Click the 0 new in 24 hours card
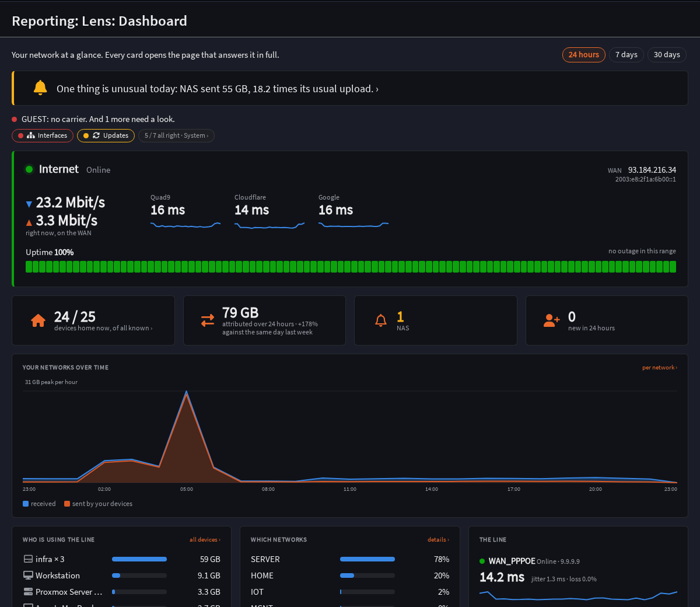 (x=607, y=320)
